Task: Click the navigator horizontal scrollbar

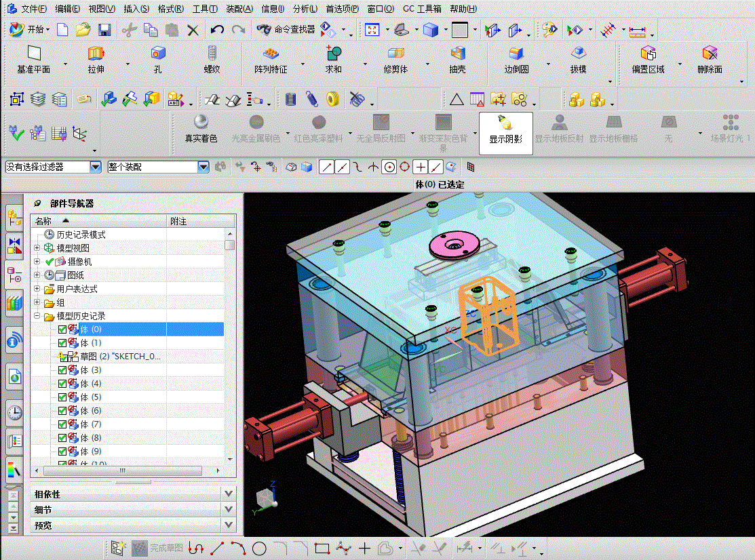Action: 122,471
